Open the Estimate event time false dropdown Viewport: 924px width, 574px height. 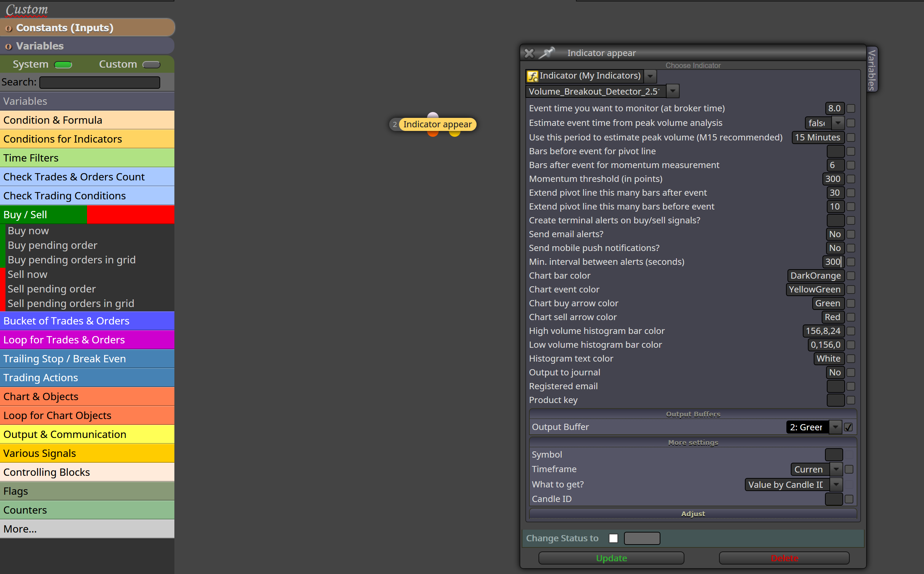point(838,123)
